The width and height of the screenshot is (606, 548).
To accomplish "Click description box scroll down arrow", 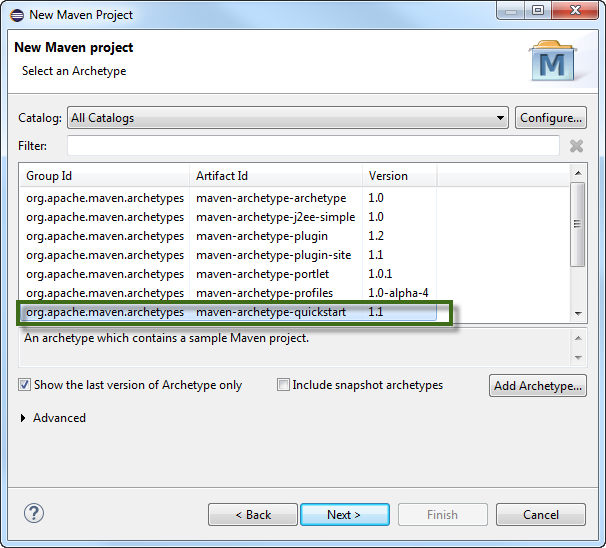I will pyautogui.click(x=578, y=357).
